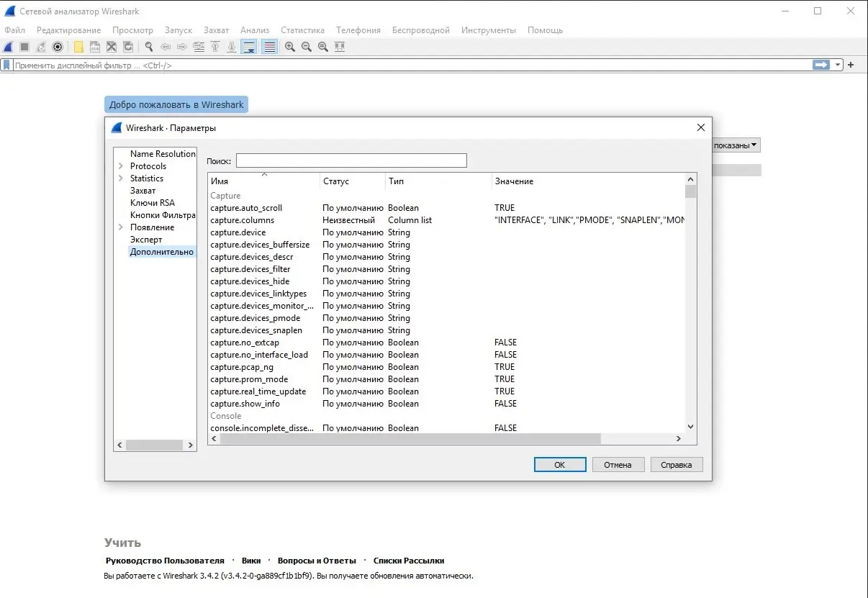Image resolution: width=868 pixels, height=598 pixels.
Task: Expand the Protocols section in the preferences tree
Action: (x=121, y=166)
